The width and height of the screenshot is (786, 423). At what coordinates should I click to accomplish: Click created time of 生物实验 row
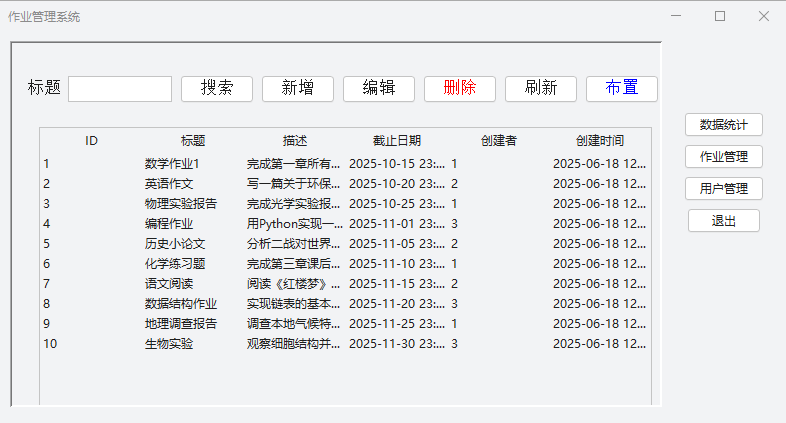(x=599, y=344)
